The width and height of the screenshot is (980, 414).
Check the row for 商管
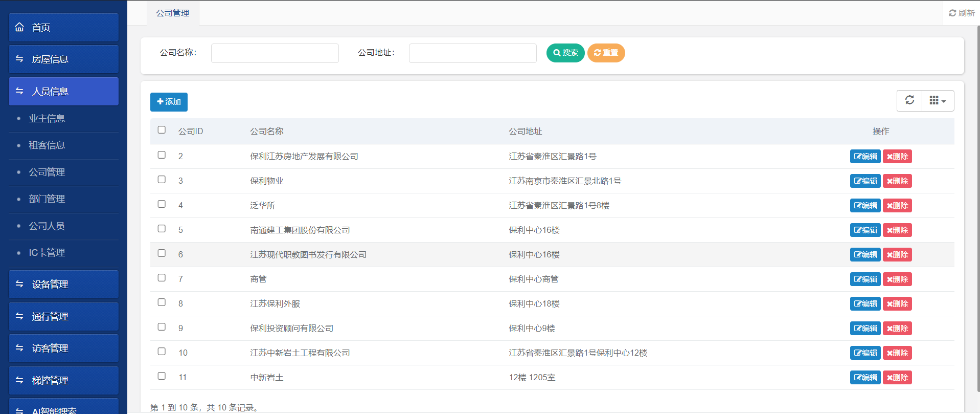[x=162, y=278]
